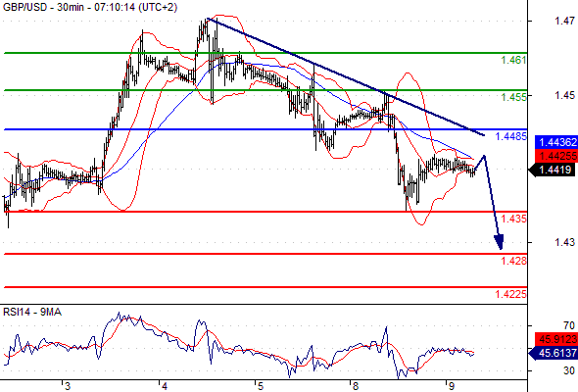Click the 1.428 support level label

pos(513,261)
